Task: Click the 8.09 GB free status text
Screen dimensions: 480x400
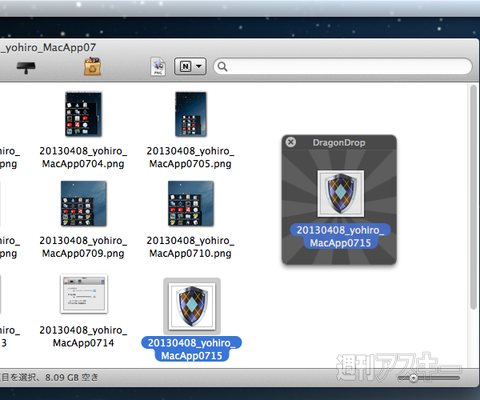Action: point(72,378)
